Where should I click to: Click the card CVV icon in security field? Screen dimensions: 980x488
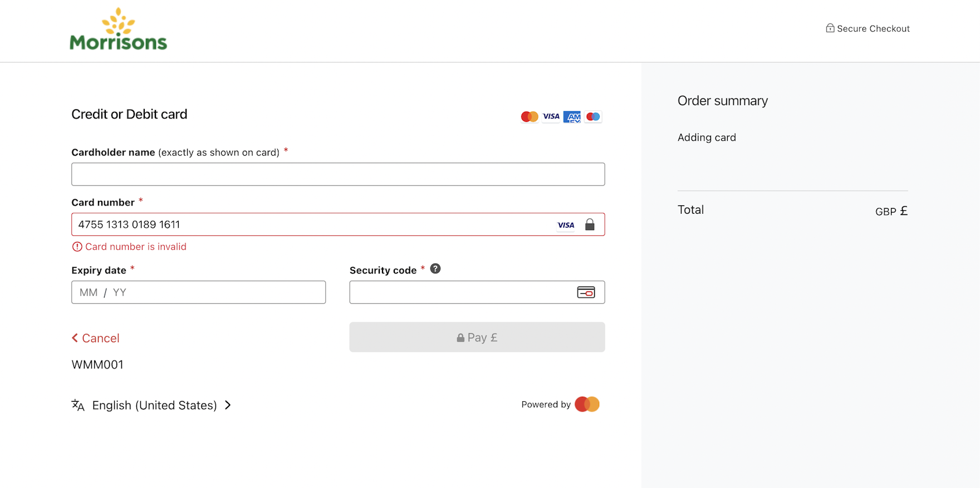(586, 293)
